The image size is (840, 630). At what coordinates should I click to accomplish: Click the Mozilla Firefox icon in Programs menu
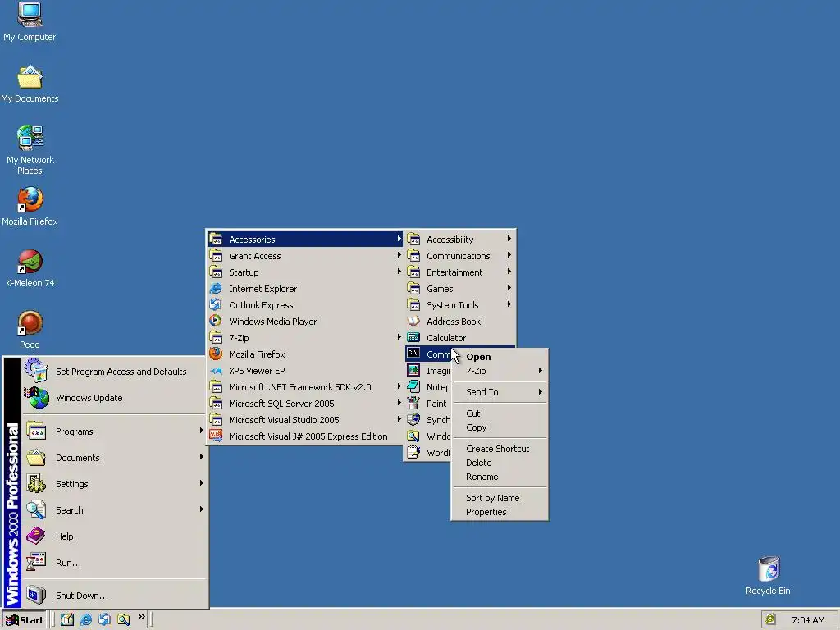tap(216, 354)
